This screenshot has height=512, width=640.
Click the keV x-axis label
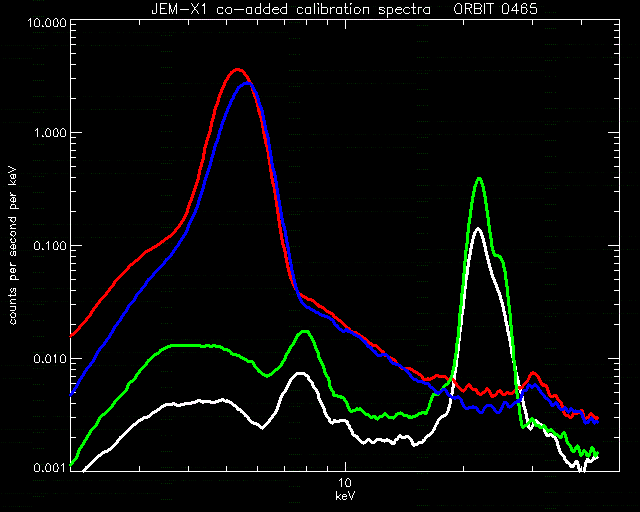(x=345, y=496)
